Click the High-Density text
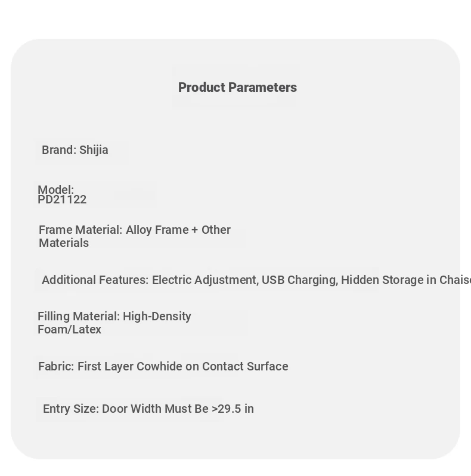The height and width of the screenshot is (476, 471). (x=157, y=316)
